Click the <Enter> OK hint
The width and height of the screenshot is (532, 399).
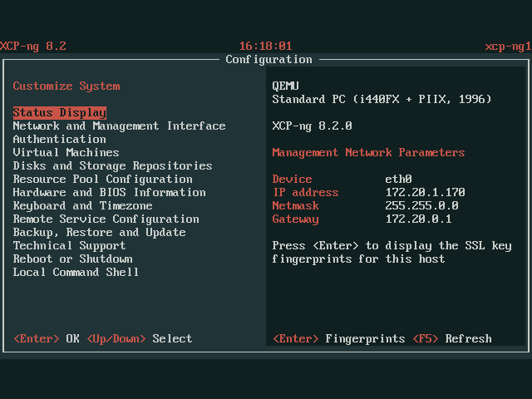pos(47,338)
